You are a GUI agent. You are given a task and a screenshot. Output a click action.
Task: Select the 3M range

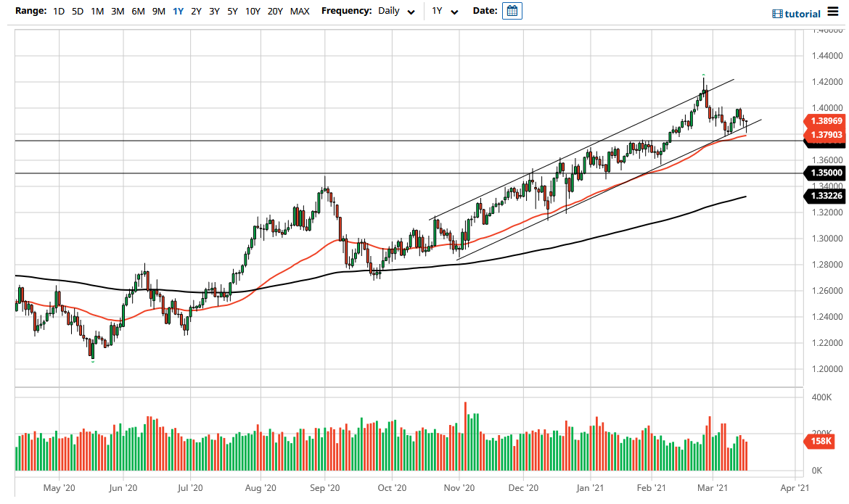click(x=118, y=11)
